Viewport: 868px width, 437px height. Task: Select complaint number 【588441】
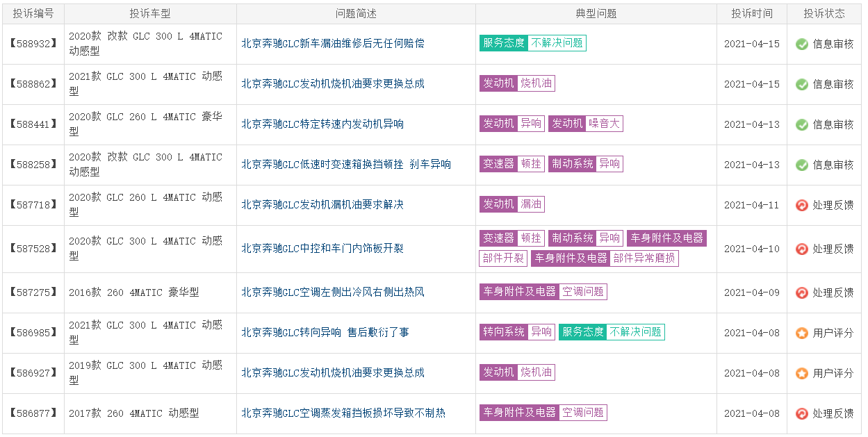(33, 124)
